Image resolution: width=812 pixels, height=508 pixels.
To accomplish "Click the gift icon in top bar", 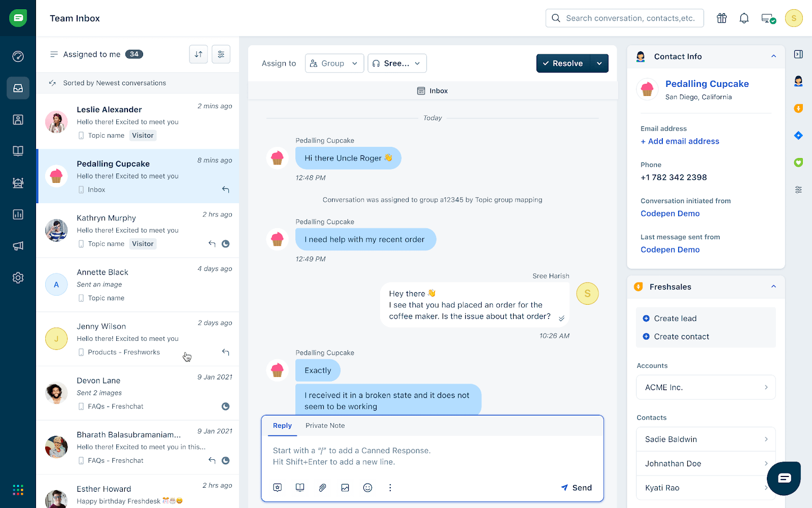I will click(722, 18).
